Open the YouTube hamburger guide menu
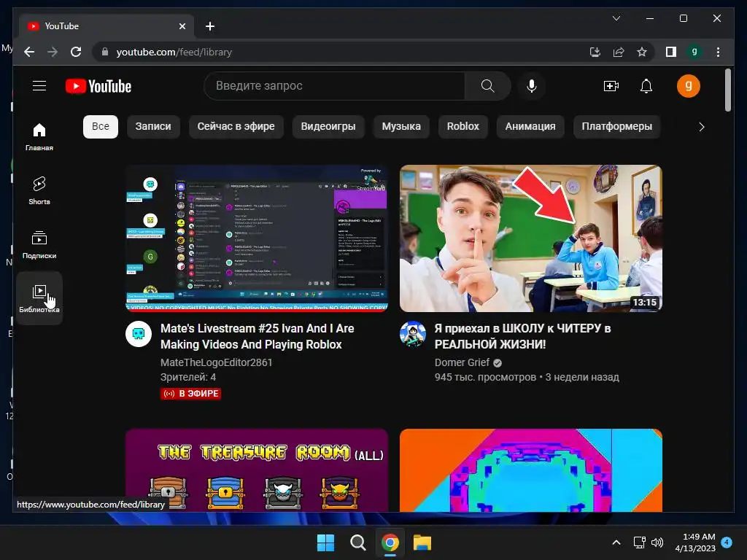Image resolution: width=747 pixels, height=560 pixels. [39, 86]
